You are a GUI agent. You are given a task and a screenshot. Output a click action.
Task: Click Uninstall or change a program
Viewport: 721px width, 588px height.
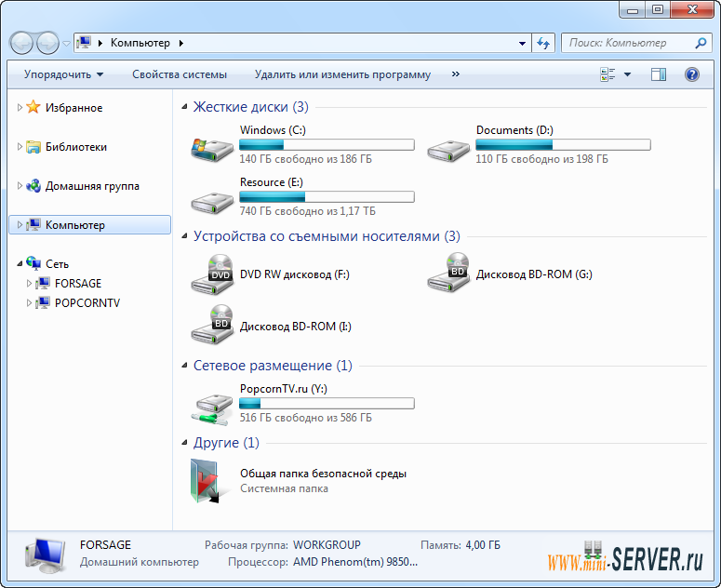[x=342, y=74]
